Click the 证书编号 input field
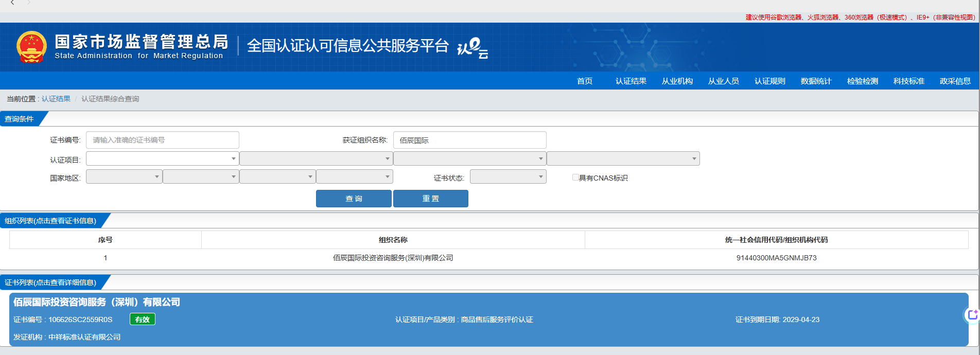Viewport: 980px width, 355px height. (x=162, y=140)
